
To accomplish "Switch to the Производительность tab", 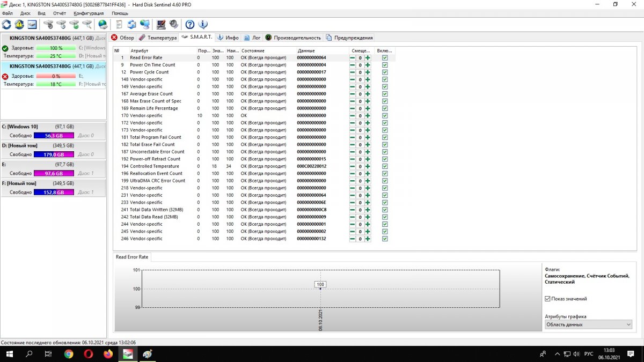I will (x=293, y=38).
